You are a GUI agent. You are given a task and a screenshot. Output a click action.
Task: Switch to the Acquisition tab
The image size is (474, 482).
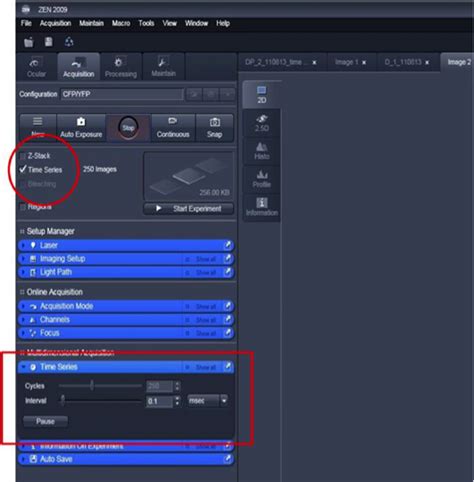79,67
